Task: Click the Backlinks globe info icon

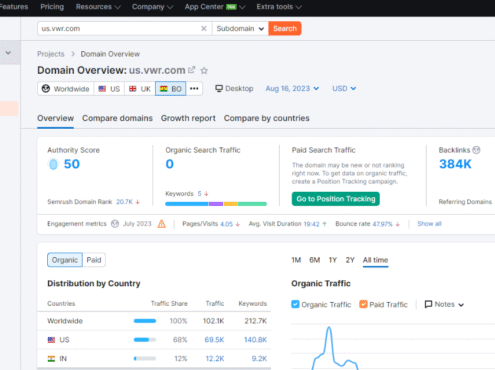Action: [476, 150]
